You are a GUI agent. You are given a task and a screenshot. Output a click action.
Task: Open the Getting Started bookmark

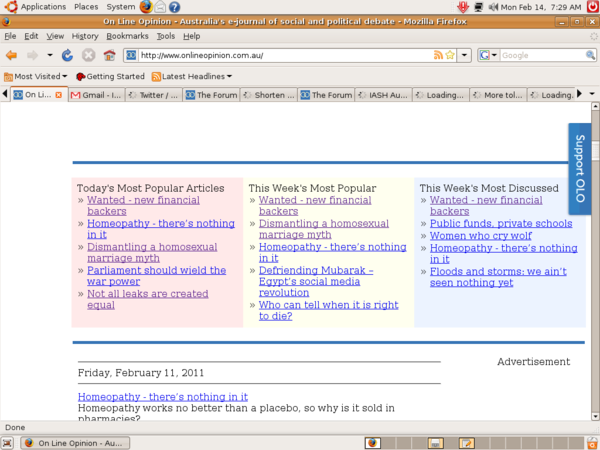point(110,77)
